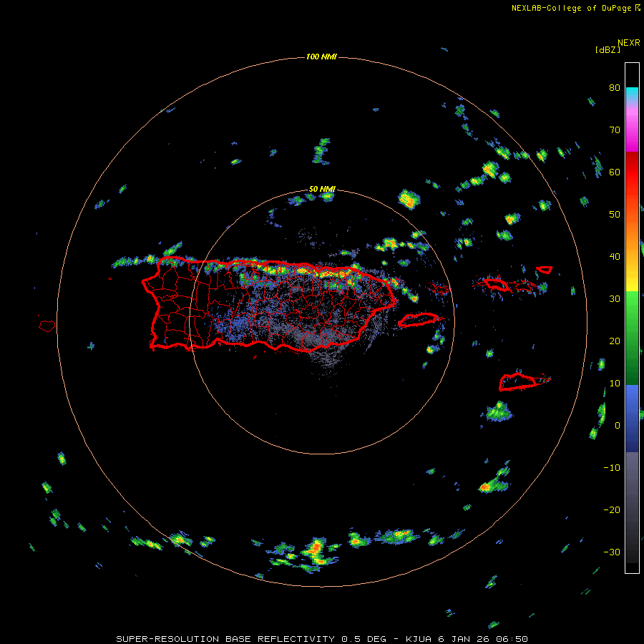Click the 60 value on the dBZ scale
Screen dimensions: 644x644
615,172
